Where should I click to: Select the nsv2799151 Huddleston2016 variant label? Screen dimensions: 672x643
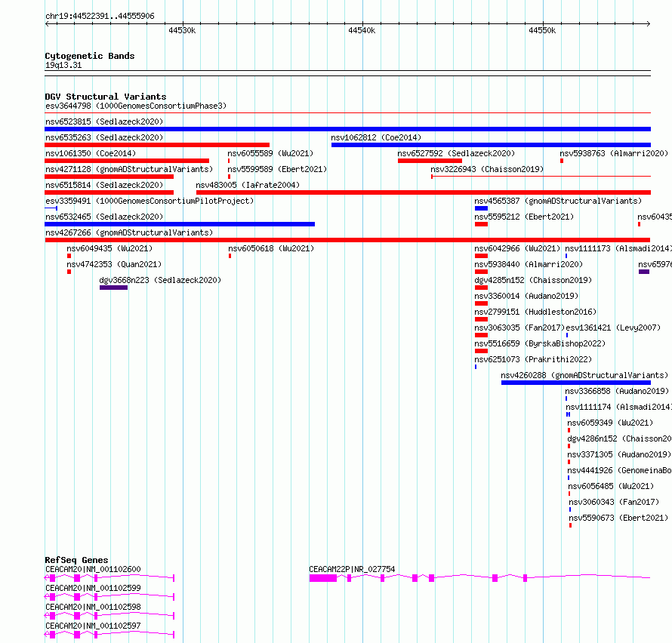click(535, 312)
